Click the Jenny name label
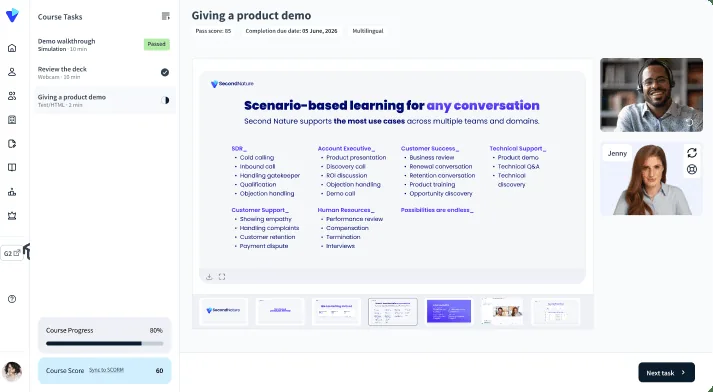713x392 pixels. [617, 153]
